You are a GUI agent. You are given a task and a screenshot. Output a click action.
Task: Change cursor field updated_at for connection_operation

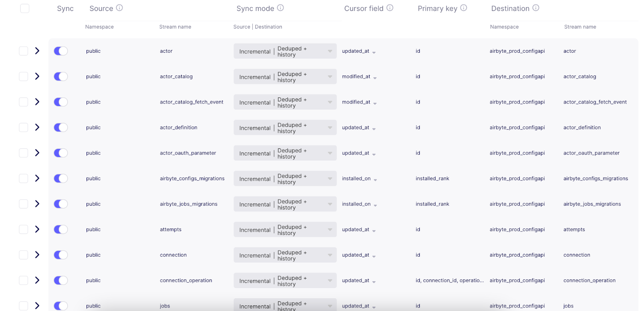click(359, 280)
